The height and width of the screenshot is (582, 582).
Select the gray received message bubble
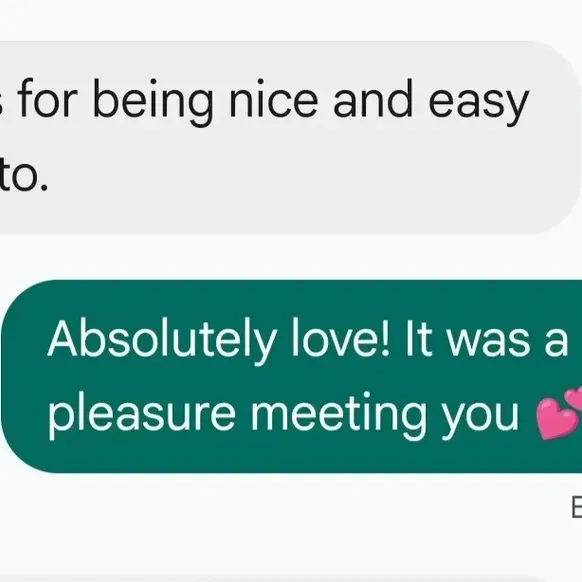tap(290, 138)
